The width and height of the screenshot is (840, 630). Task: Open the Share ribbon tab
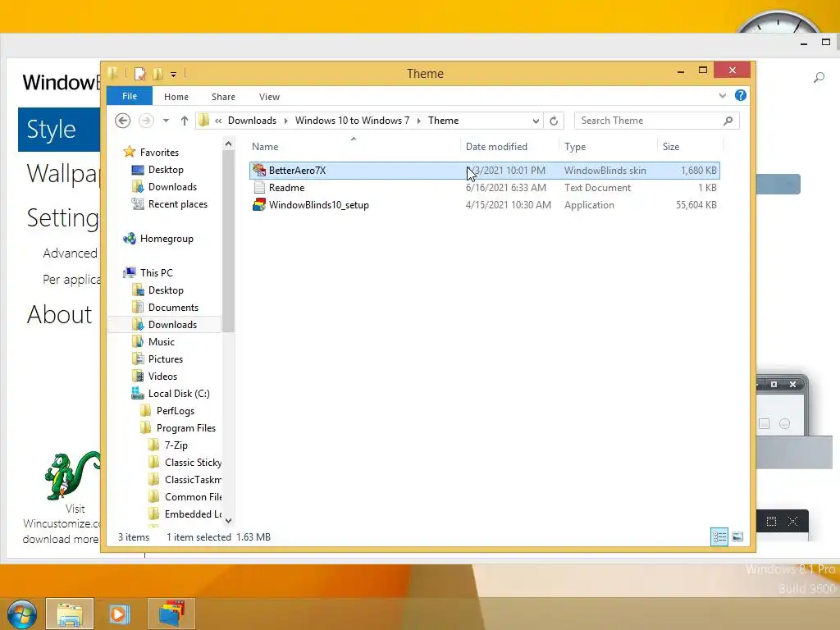223,97
